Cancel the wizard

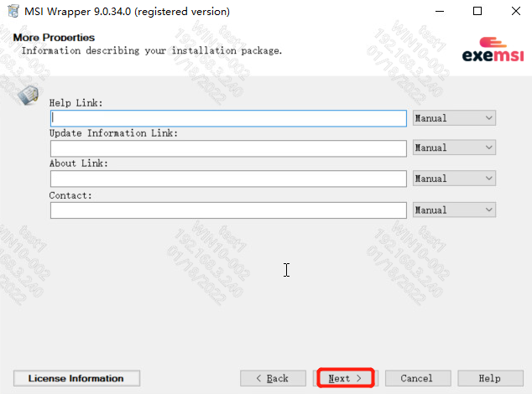418,378
